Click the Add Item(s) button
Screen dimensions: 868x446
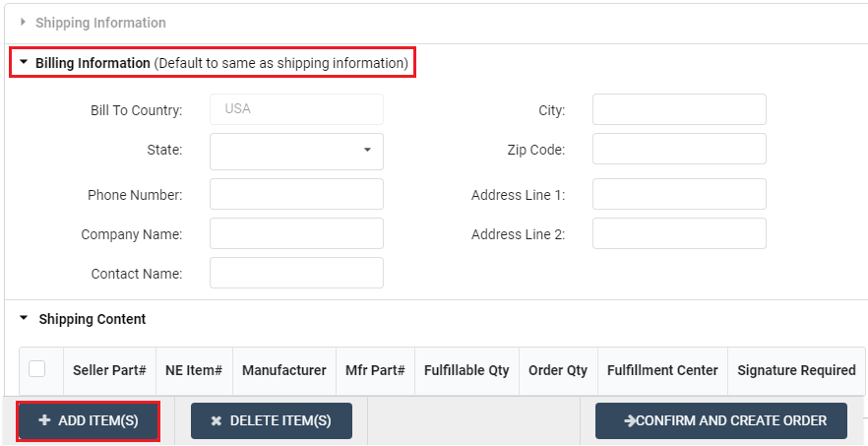click(88, 420)
